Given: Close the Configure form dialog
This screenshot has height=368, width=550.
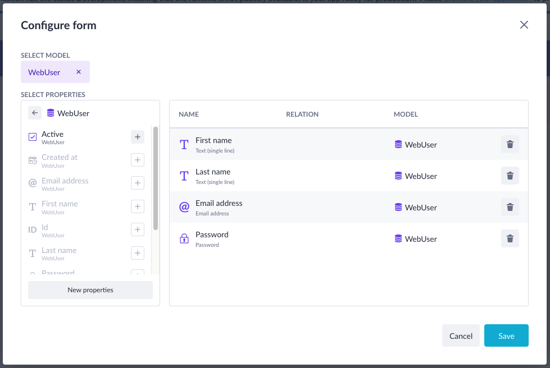Looking at the screenshot, I should (x=524, y=25).
